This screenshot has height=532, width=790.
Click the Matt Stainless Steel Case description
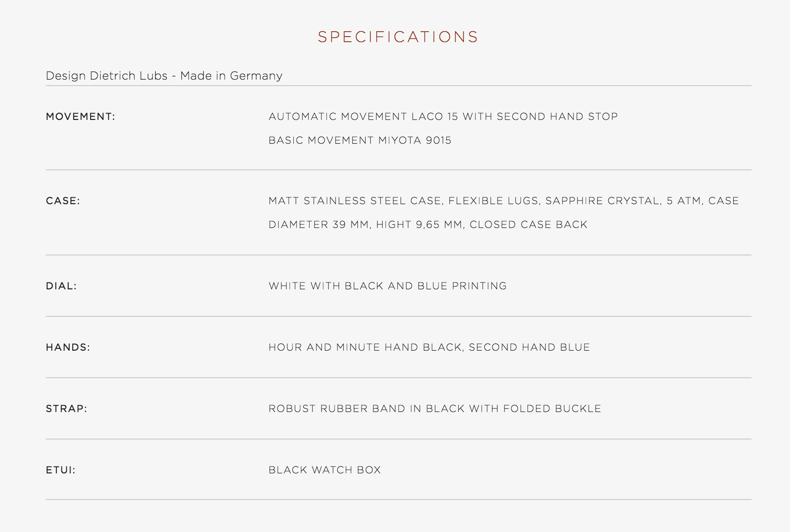coord(503,201)
